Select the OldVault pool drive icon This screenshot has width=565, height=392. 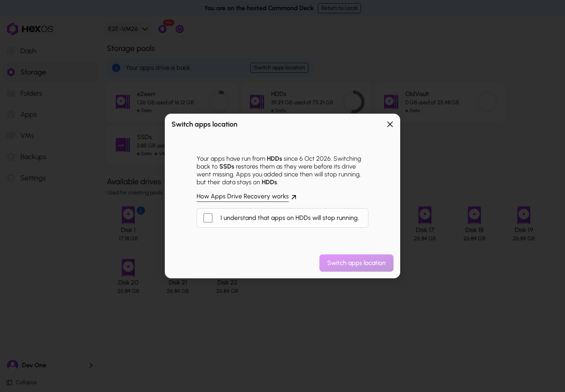pos(391,102)
